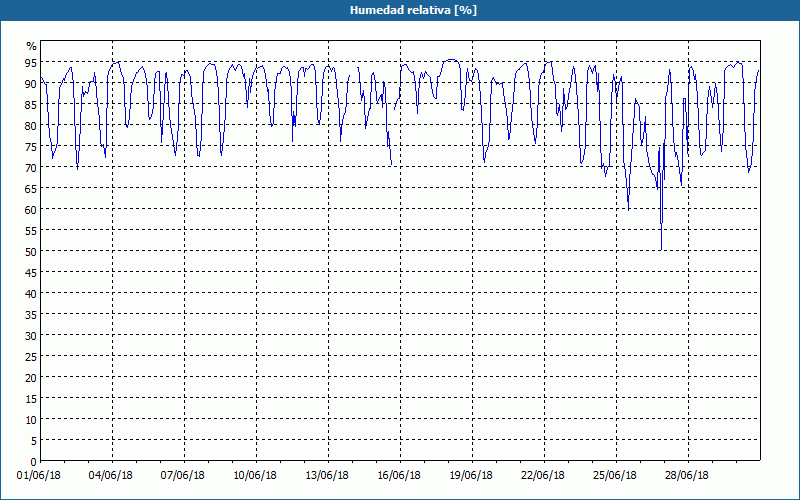
Task: Click the 95 value on the Y axis
Action: [x=31, y=63]
